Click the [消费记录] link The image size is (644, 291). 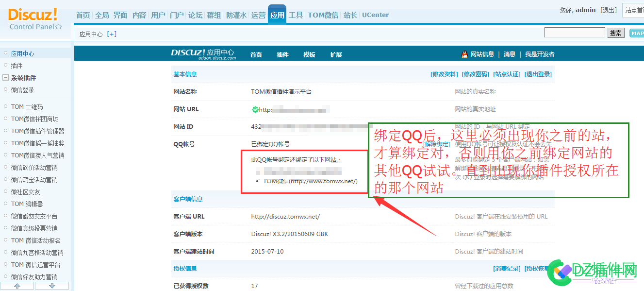[x=507, y=269]
